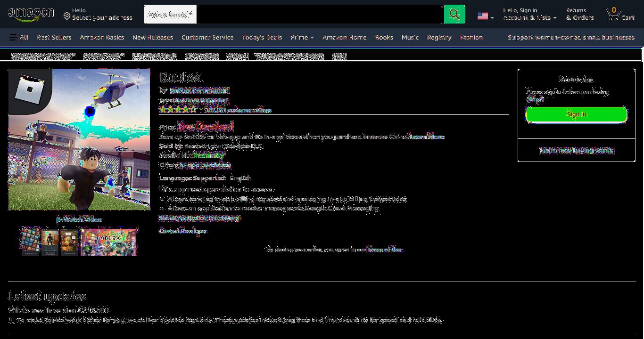Open the rating breakdown arrow beside stars
The image size is (644, 339).
201,110
